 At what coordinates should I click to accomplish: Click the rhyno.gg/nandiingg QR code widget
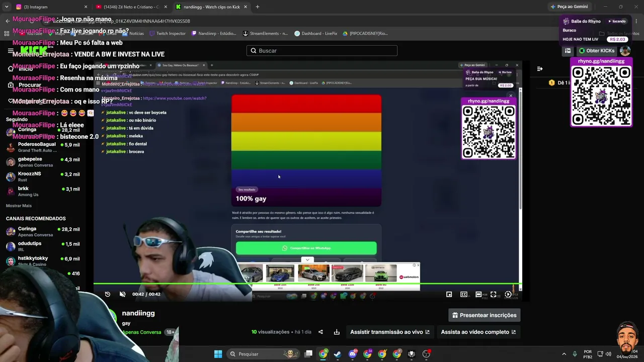(601, 93)
